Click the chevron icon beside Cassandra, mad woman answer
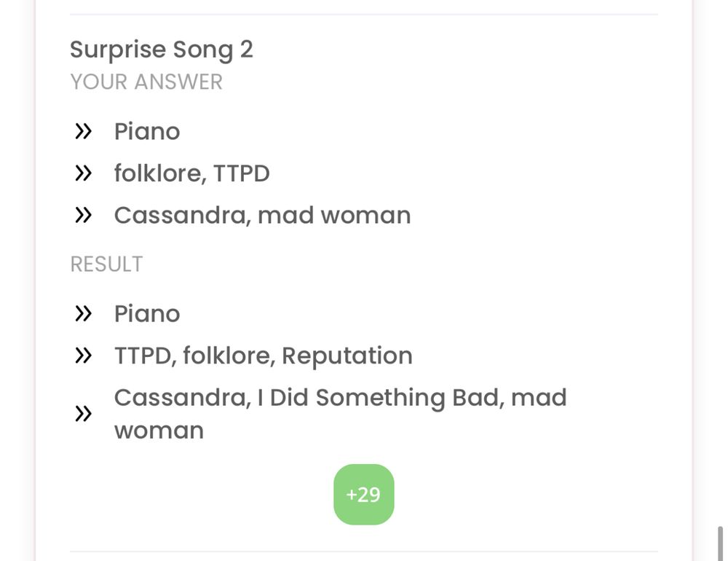Image resolution: width=728 pixels, height=561 pixels. point(83,215)
